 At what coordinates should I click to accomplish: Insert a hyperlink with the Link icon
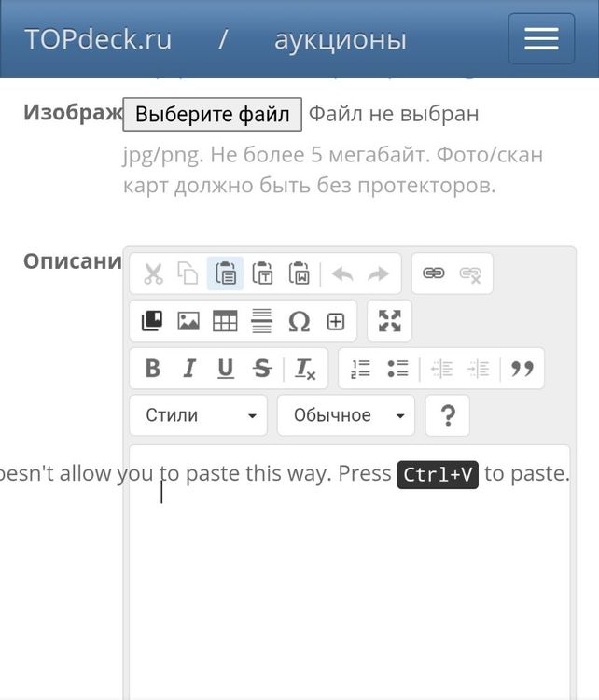pos(434,273)
